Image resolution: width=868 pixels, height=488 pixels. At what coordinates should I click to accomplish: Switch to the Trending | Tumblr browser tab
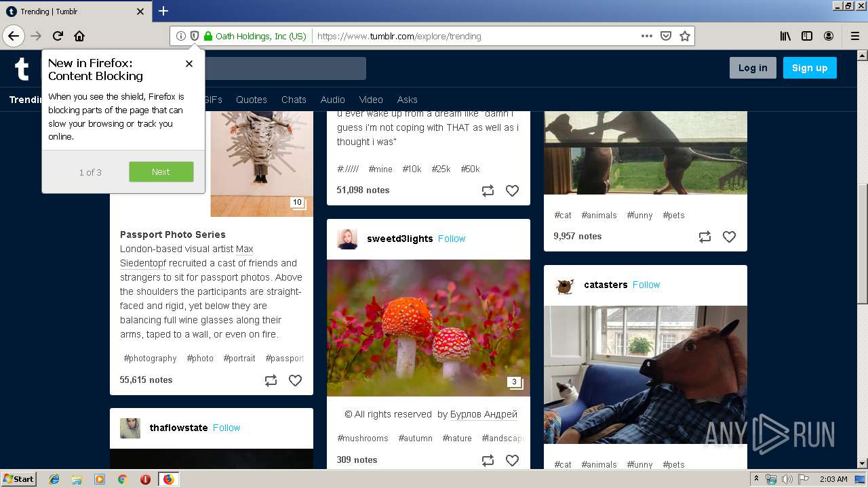[x=75, y=12]
